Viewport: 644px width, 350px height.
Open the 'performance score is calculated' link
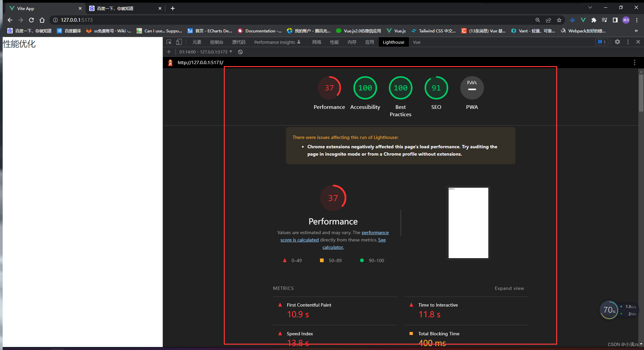click(x=334, y=236)
